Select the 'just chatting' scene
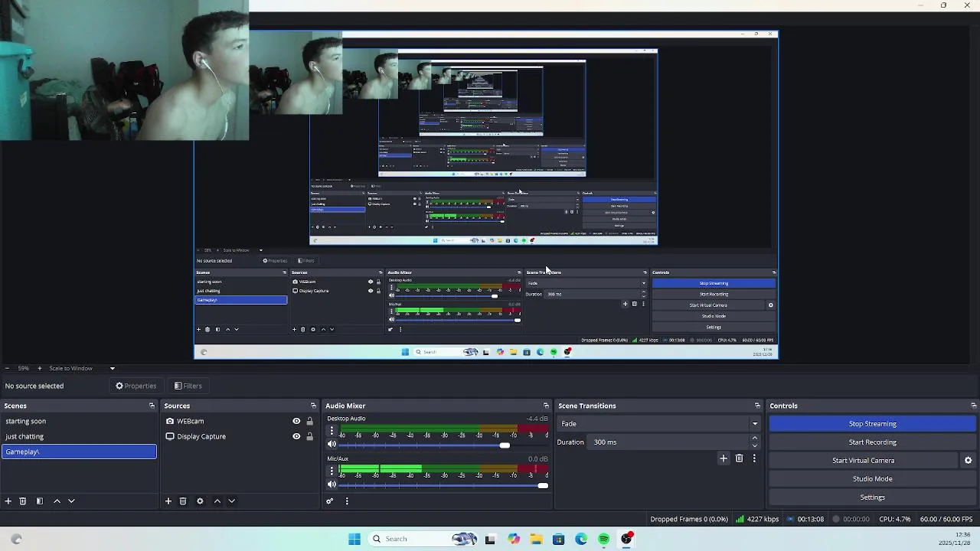The width and height of the screenshot is (980, 551). pyautogui.click(x=79, y=436)
